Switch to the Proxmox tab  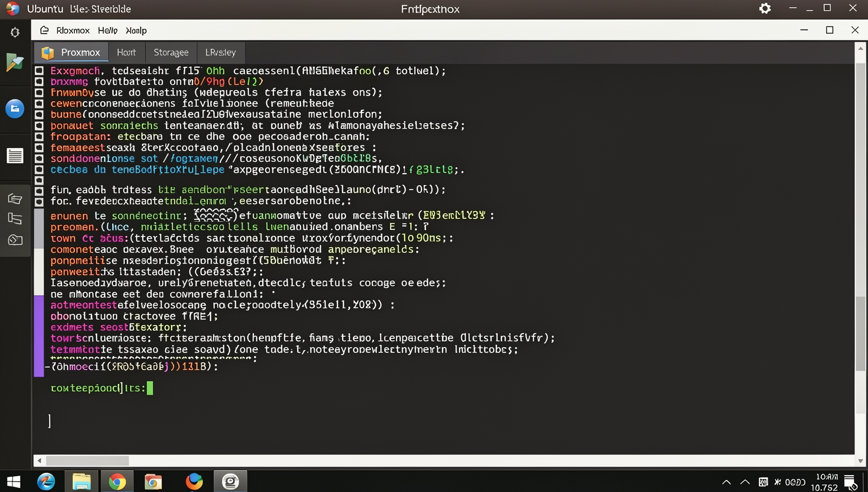72,52
